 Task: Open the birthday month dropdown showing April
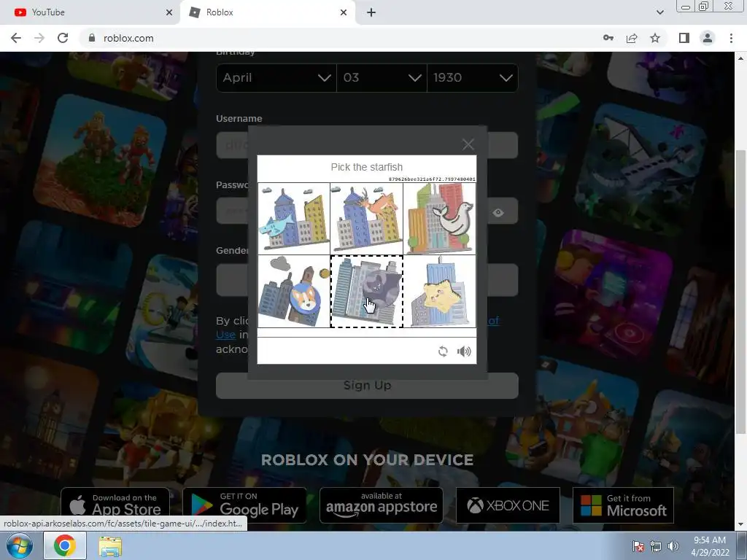[276, 77]
